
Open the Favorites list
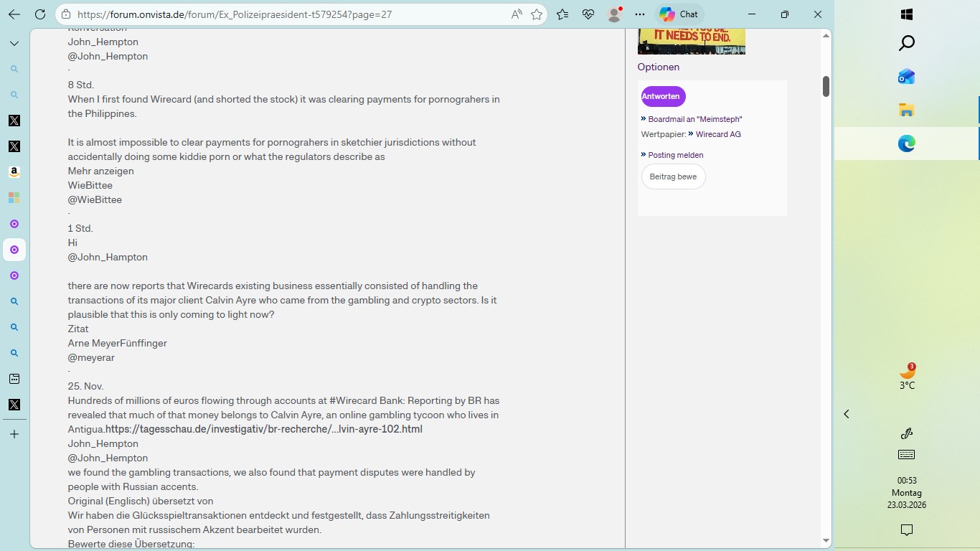562,14
